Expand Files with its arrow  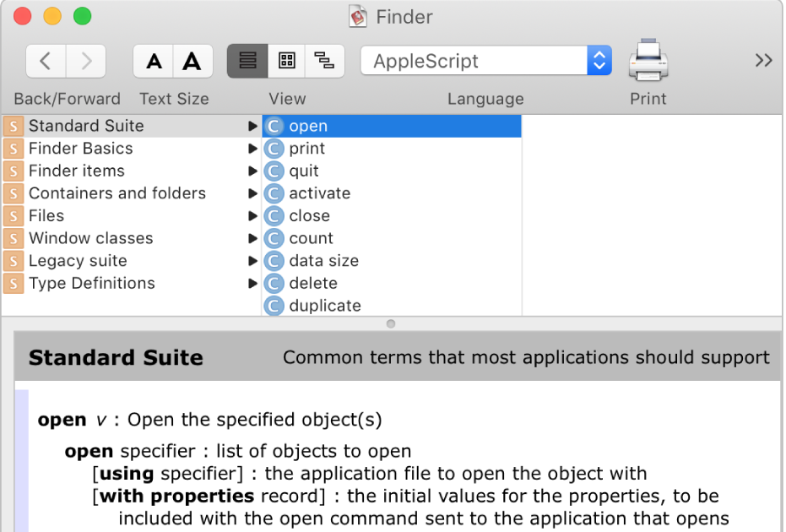pos(252,216)
